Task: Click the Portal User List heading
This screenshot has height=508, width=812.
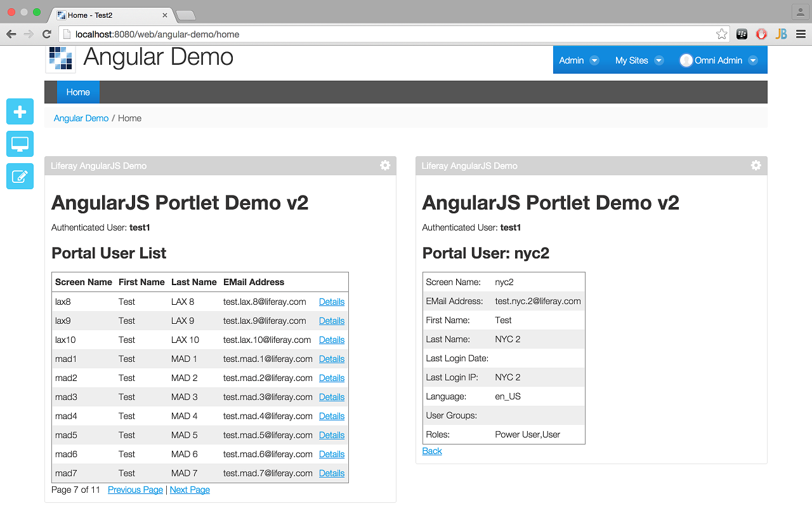Action: tap(109, 253)
